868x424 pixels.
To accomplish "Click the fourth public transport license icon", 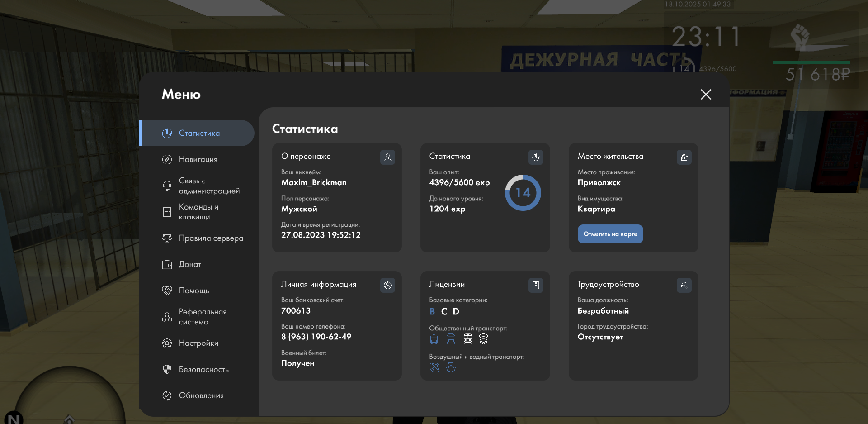I will pyautogui.click(x=483, y=339).
